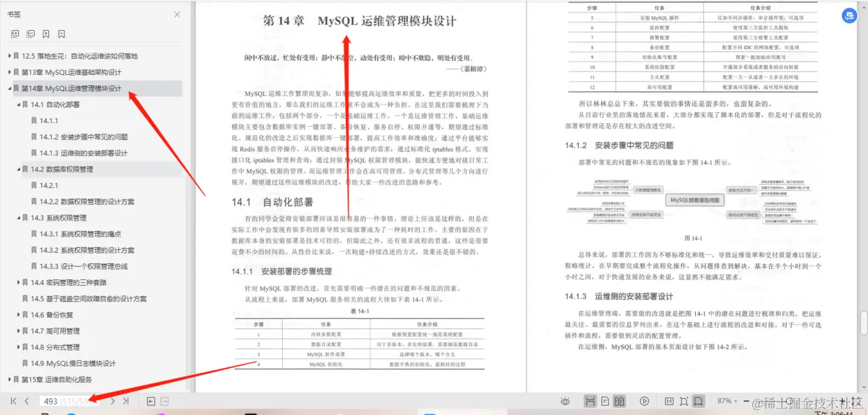Click the floating blue assistant icon
The image size is (868, 415).
[x=849, y=15]
